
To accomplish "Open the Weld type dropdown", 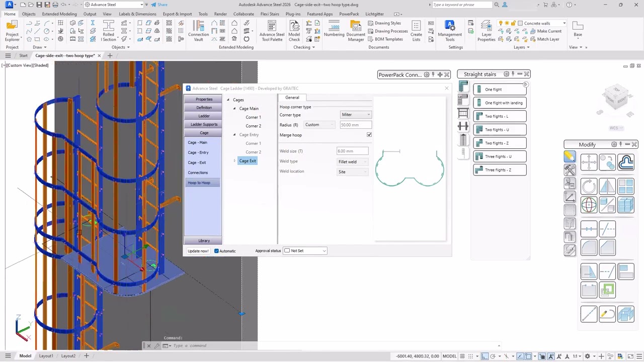I will pyautogui.click(x=352, y=161).
